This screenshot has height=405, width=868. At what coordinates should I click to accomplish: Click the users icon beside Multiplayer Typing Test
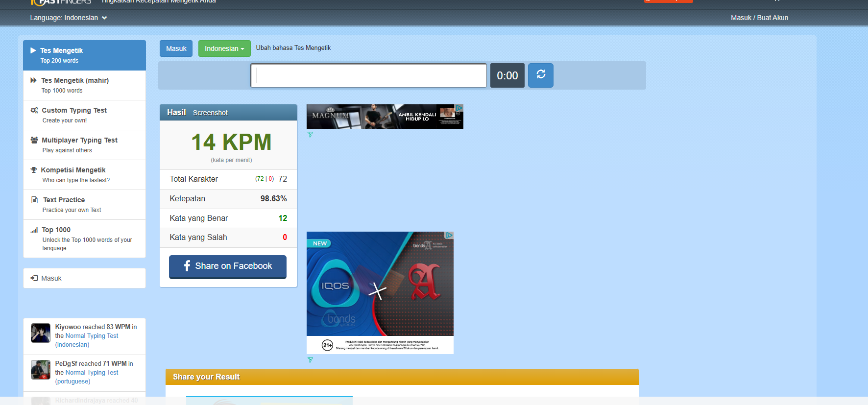click(34, 140)
